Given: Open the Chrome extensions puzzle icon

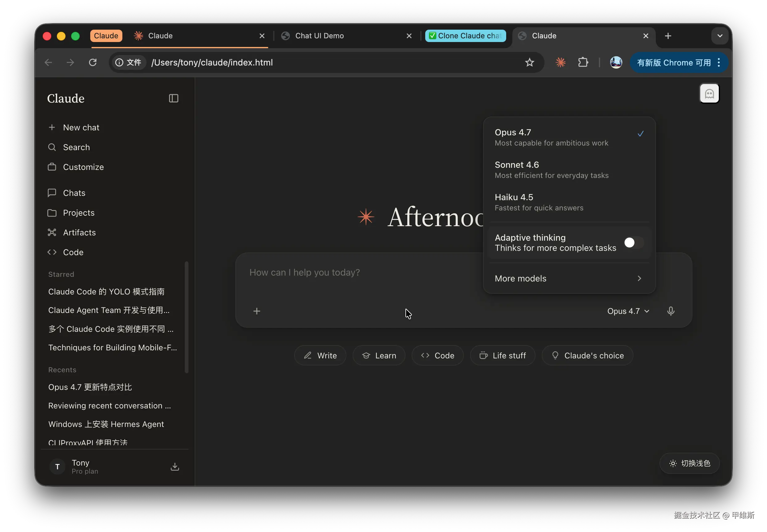Looking at the screenshot, I should tap(583, 62).
